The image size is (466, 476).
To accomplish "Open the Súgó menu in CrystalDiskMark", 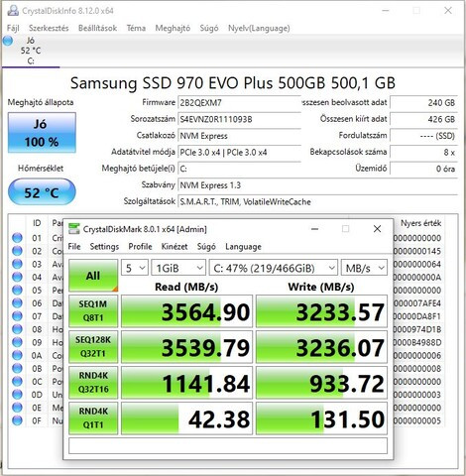I will click(206, 247).
